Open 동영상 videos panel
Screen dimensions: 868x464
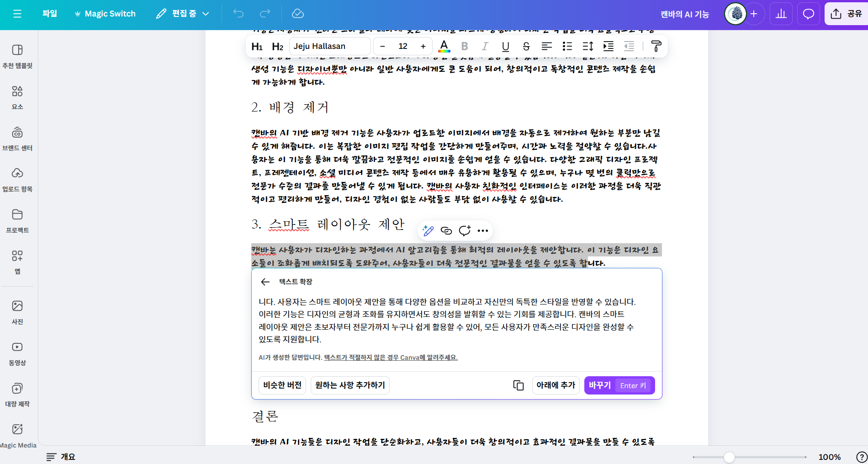click(x=17, y=353)
